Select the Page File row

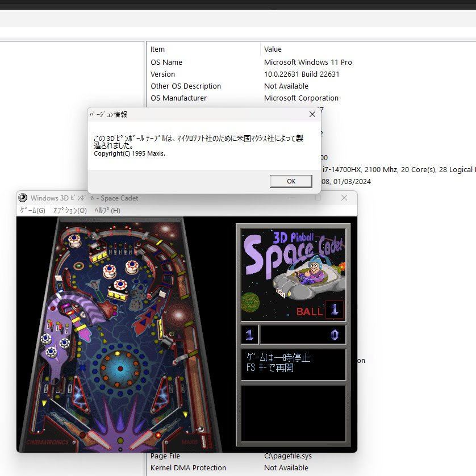click(311, 456)
